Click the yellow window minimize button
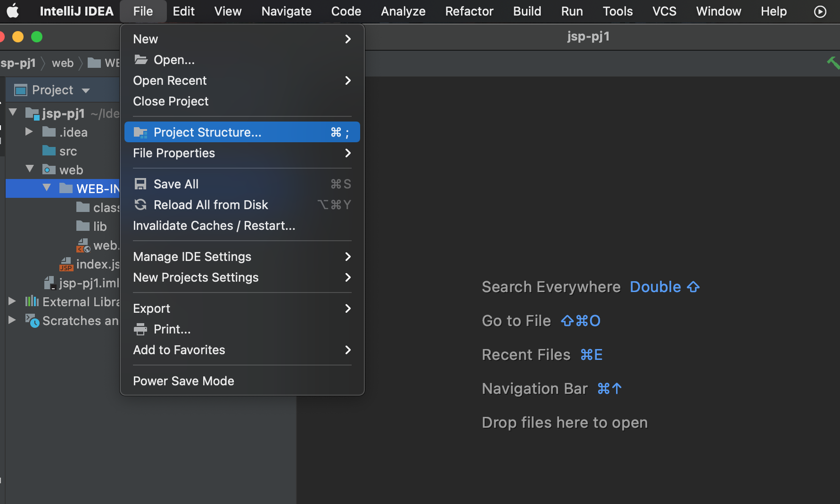 click(x=18, y=37)
